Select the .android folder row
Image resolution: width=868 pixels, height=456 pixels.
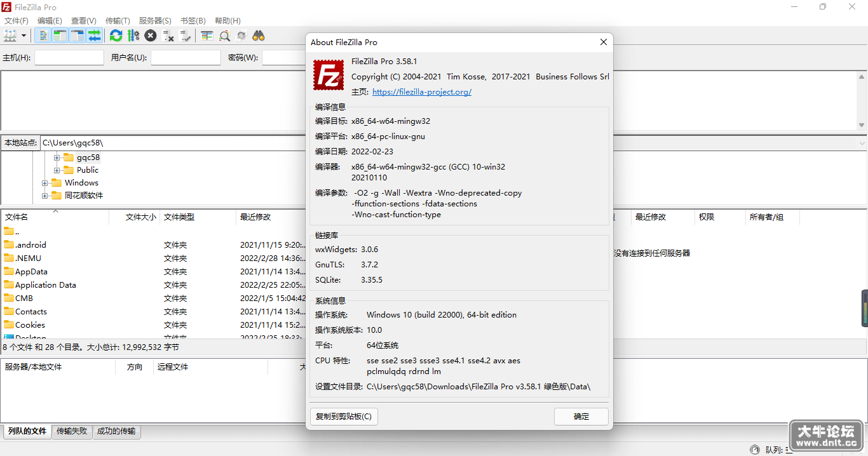(154, 245)
